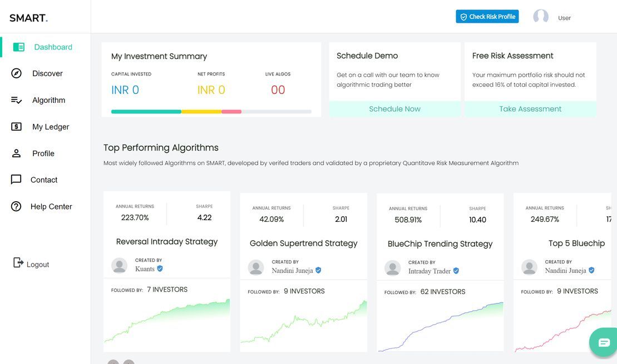Viewport: 617px width, 364px height.
Task: Click the User name in header
Action: pyautogui.click(x=564, y=18)
